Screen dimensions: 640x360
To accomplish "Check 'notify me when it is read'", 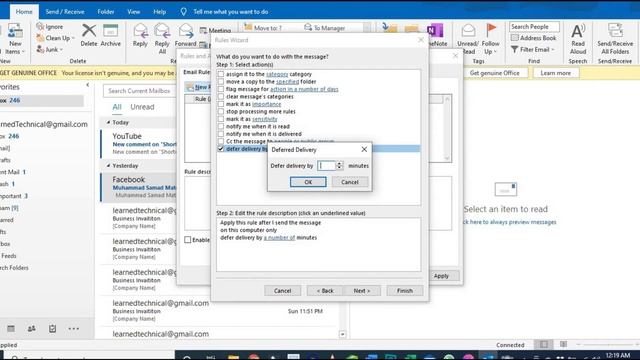I will pos(221,127).
